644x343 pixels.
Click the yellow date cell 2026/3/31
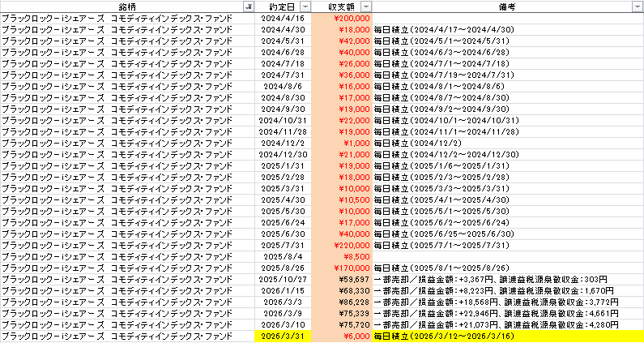tap(283, 337)
